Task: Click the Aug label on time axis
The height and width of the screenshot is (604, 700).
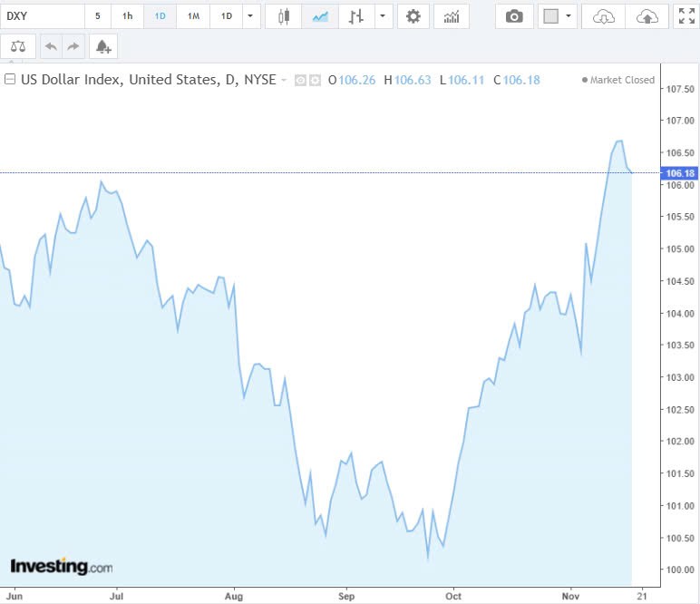Action: coord(233,596)
